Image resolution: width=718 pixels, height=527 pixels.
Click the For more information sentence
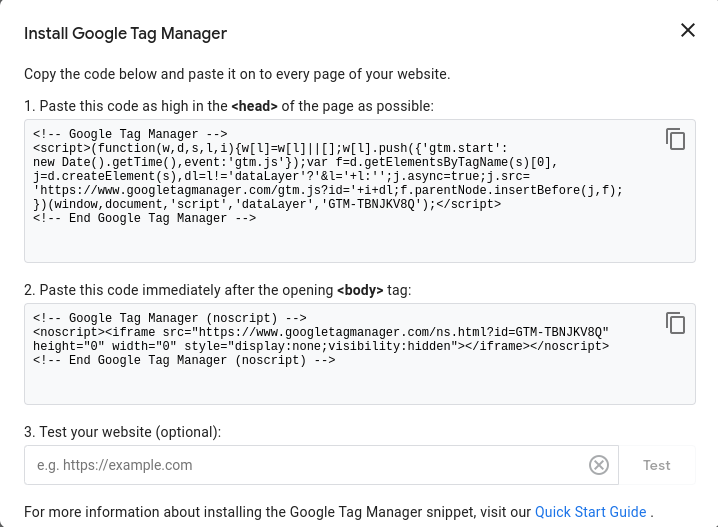coord(277,512)
